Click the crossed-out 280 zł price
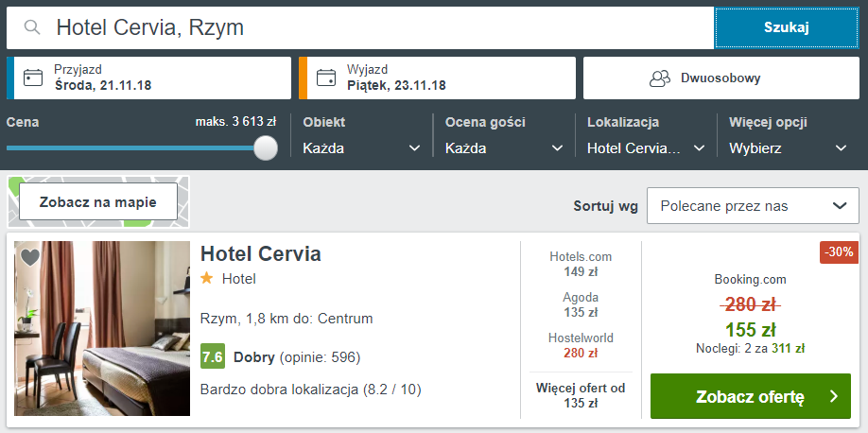 click(x=750, y=304)
